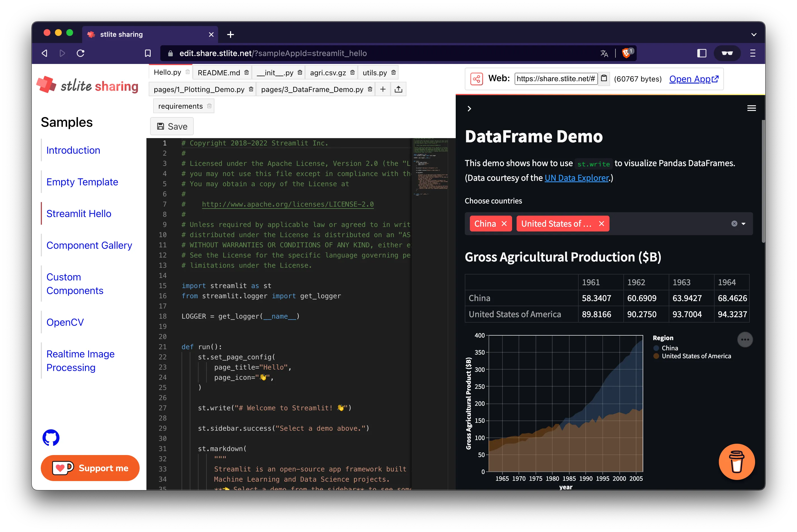Clear all selected countries with the x icon
Viewport: 797px width, 532px height.
point(734,223)
